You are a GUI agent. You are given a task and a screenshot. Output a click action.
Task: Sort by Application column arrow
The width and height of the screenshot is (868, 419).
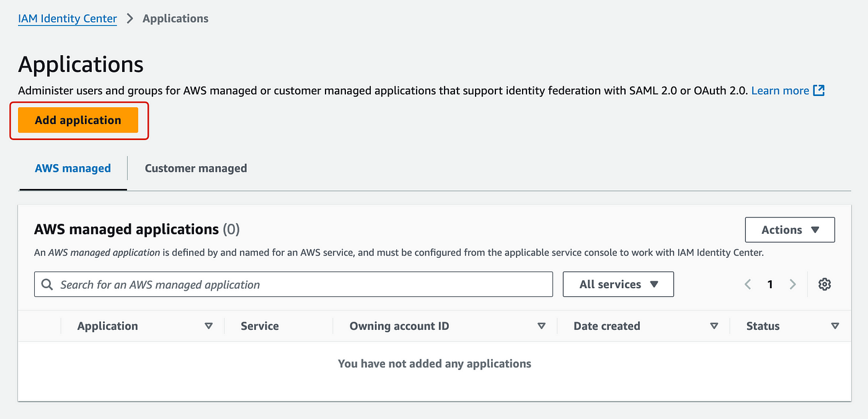209,326
